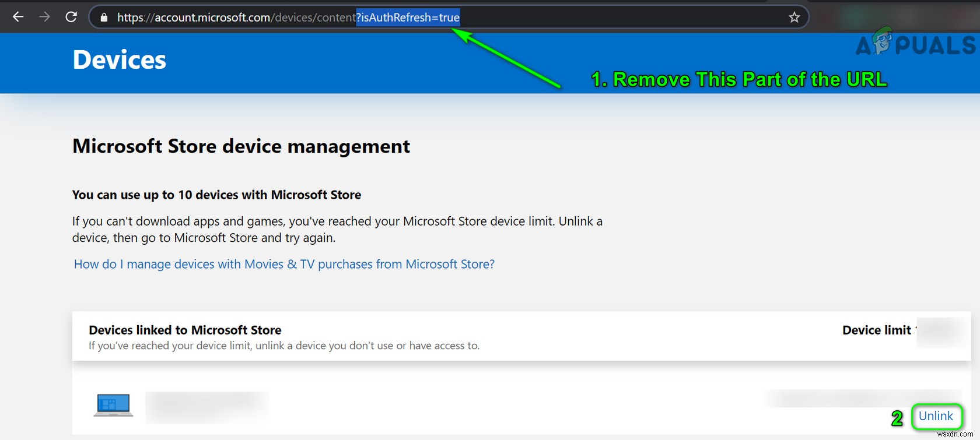980x440 pixels.
Task: Click the 'If you can't download apps and games' paragraph
Action: pos(337,230)
